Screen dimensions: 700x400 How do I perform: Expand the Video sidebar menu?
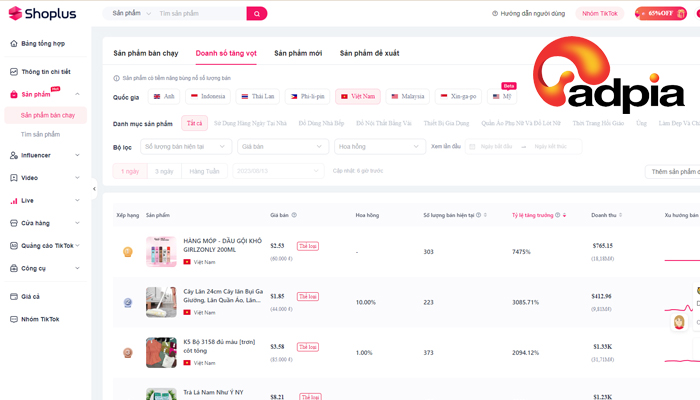[77, 178]
